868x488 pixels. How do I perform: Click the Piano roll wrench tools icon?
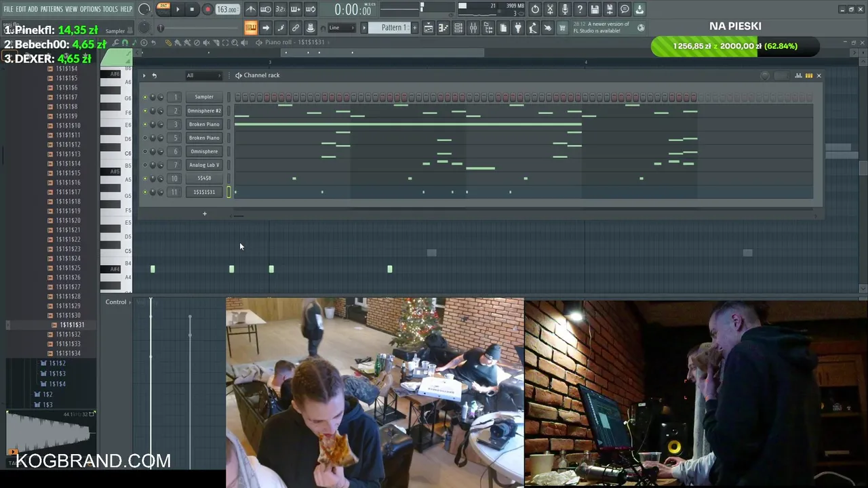pyautogui.click(x=115, y=43)
